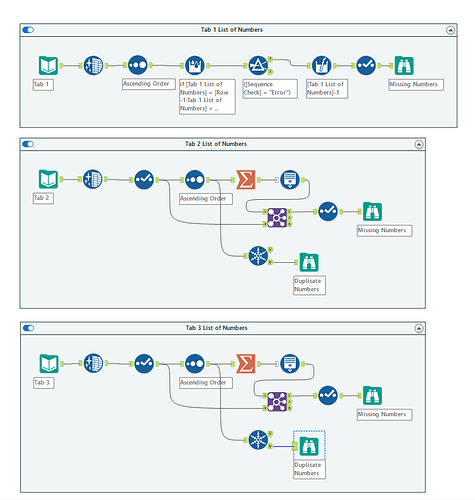Disable the Tab 1 List of Numbers container
This screenshot has width=475, height=500.
pyautogui.click(x=28, y=30)
